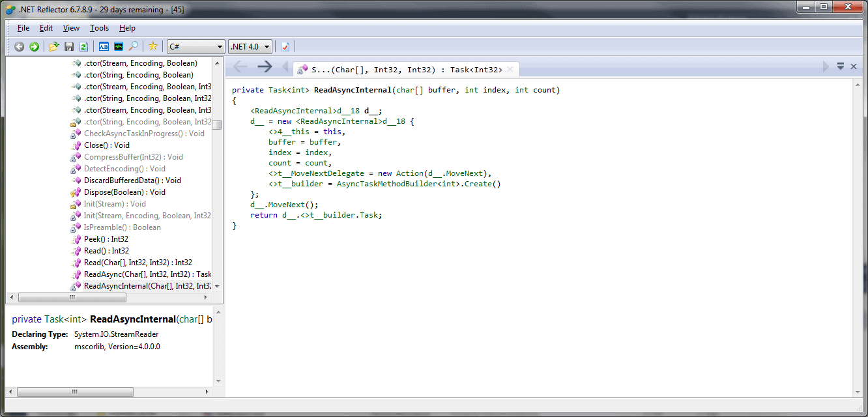This screenshot has height=417, width=868.
Task: Click the tree panel horizontal scrollbar thumb
Action: click(72, 297)
